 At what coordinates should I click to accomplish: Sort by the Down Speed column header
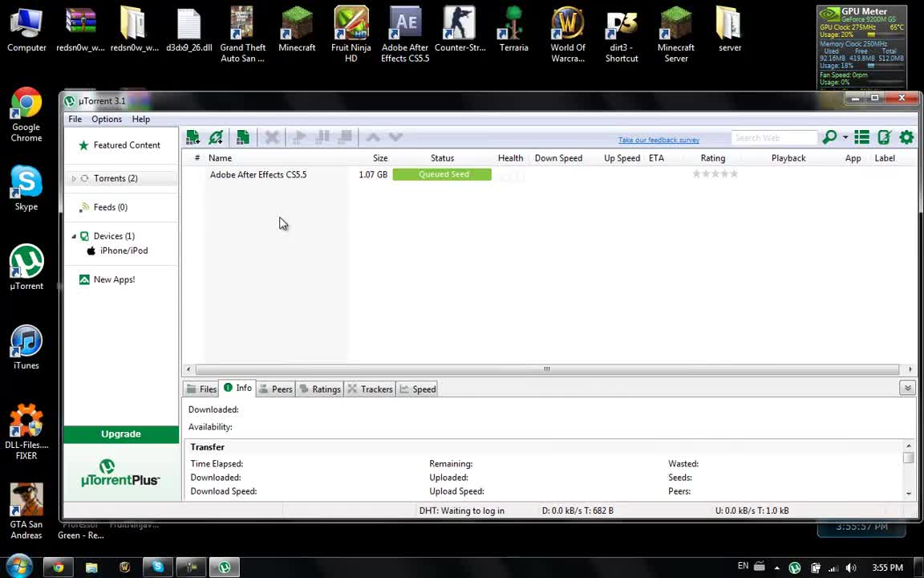(558, 158)
